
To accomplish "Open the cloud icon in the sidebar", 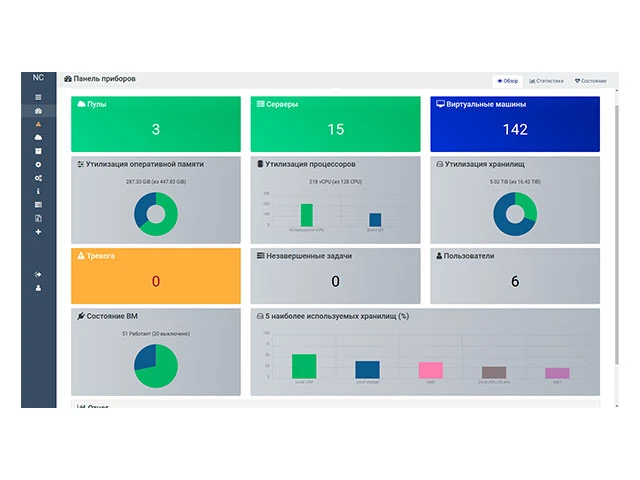I will [x=38, y=137].
